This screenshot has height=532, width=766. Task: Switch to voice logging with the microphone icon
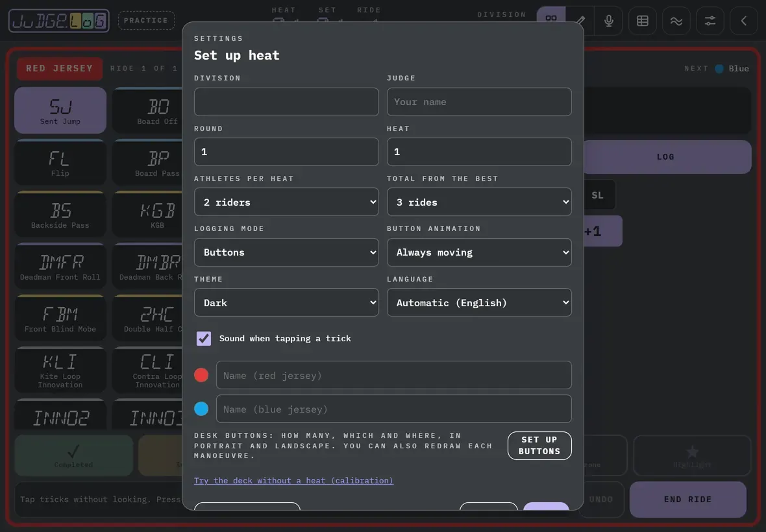(609, 21)
